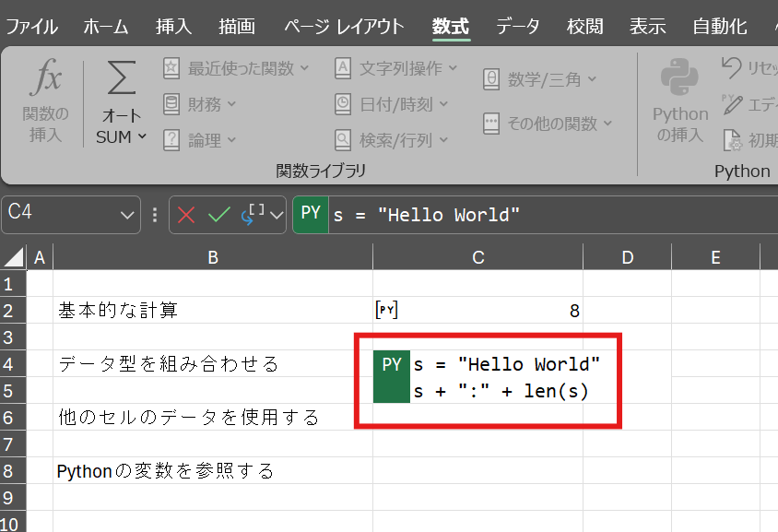778x532 pixels.
Task: Expand the Name Box dropdown arrow
Action: pos(128,215)
